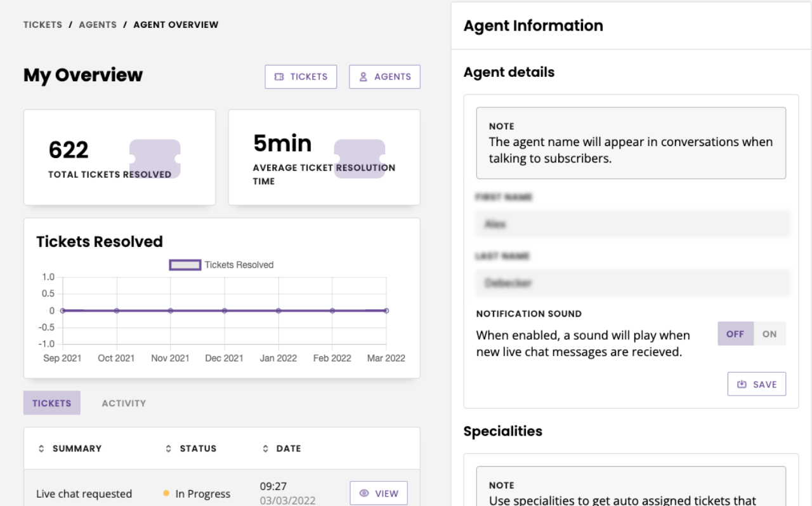812x506 pixels.
Task: Switch to the Activity tab
Action: pos(124,403)
